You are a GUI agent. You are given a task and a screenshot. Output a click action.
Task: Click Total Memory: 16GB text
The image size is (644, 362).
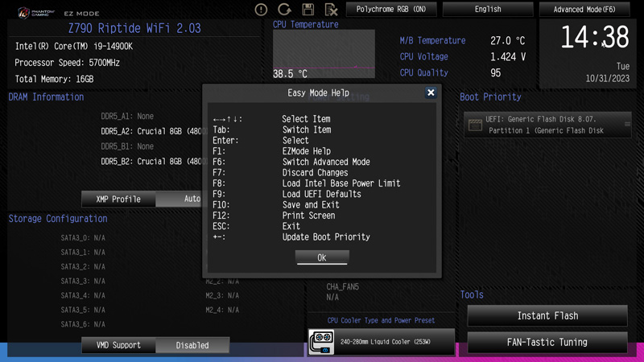coord(54,79)
